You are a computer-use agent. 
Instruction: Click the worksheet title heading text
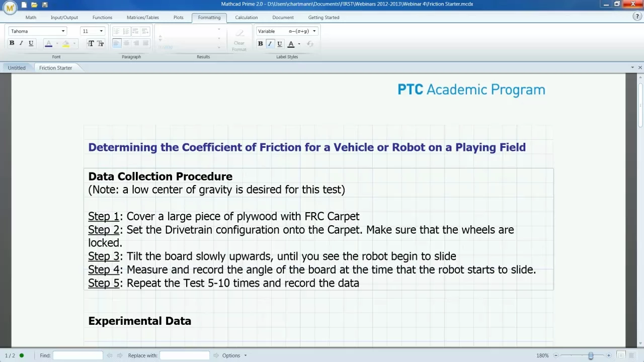pyautogui.click(x=307, y=147)
